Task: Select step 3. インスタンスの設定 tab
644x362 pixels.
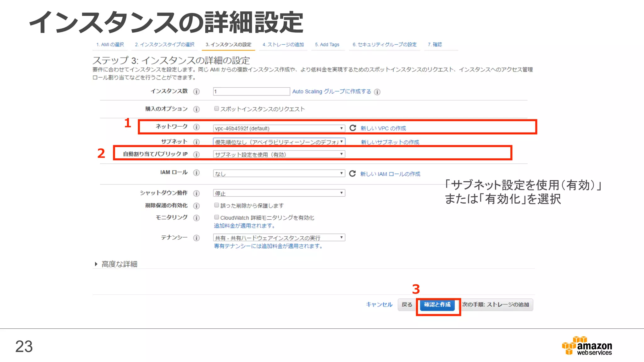Action: (x=228, y=45)
